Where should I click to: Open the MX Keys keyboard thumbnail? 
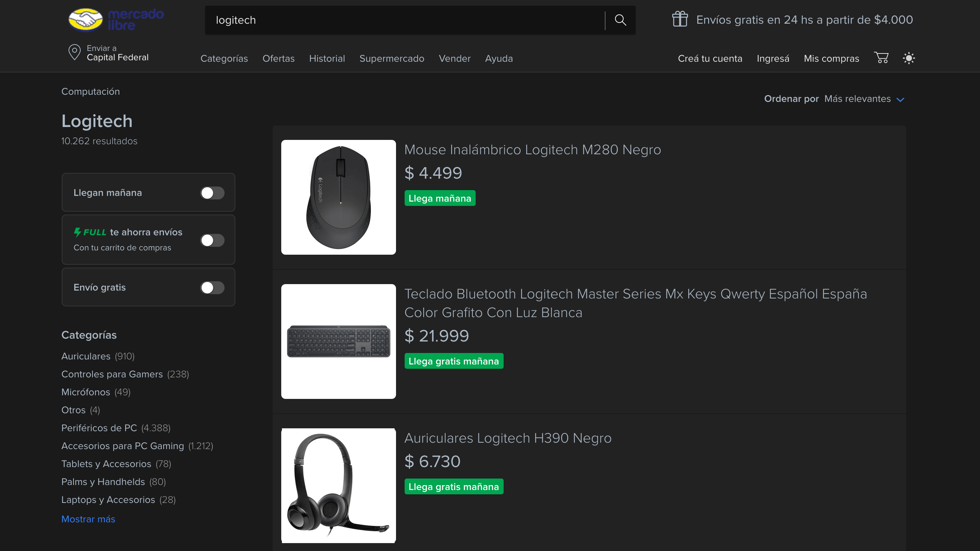point(339,342)
